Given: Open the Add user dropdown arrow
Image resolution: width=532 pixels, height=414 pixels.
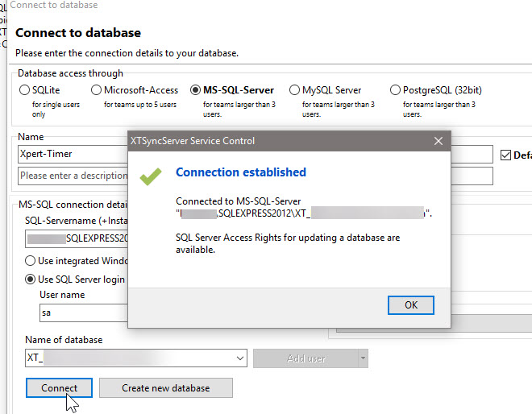Looking at the screenshot, I should [364, 358].
